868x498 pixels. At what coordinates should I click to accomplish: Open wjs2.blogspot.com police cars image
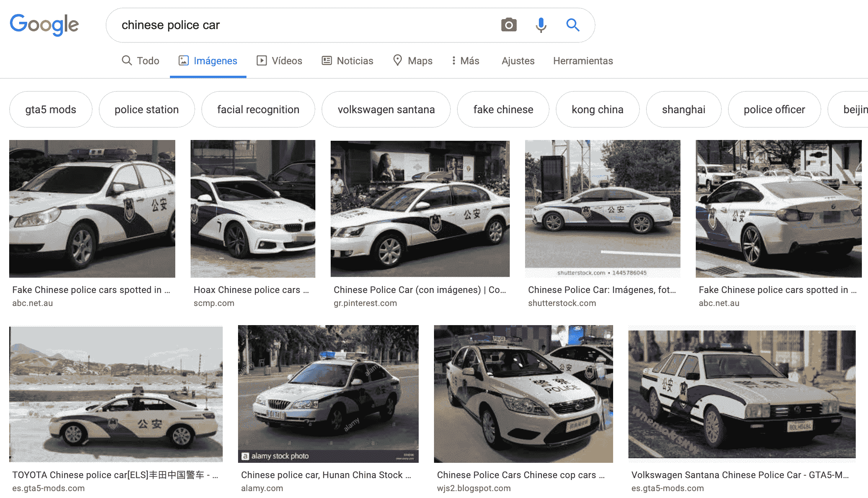[x=524, y=394]
